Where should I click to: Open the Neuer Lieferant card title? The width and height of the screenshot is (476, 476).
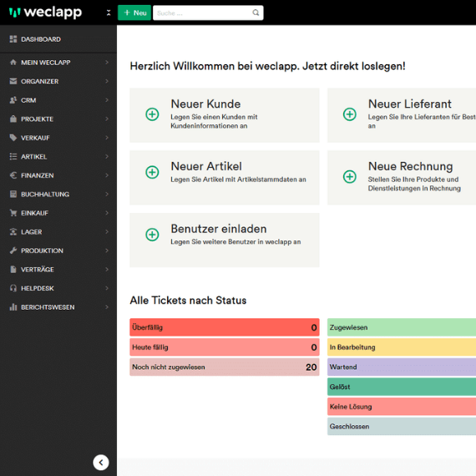pos(409,104)
